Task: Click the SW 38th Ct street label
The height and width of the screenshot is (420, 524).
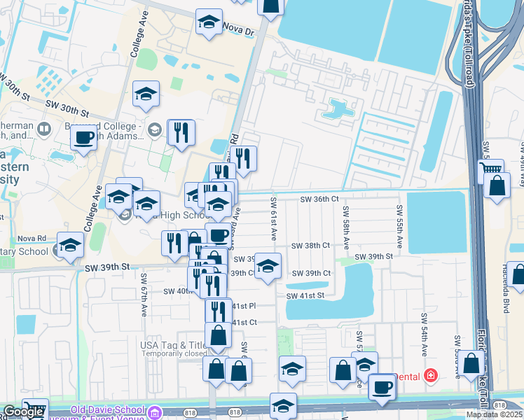Action: [310, 246]
